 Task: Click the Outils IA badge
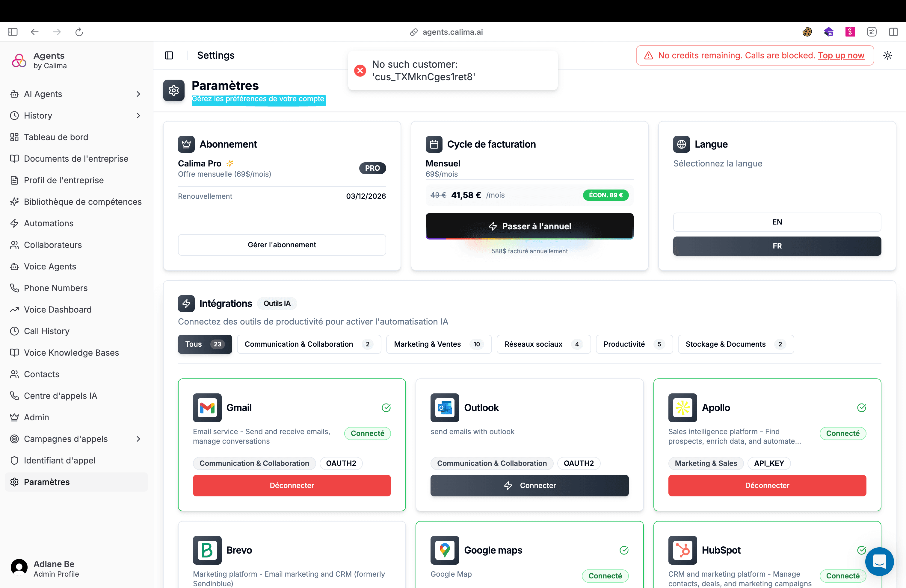tap(277, 304)
